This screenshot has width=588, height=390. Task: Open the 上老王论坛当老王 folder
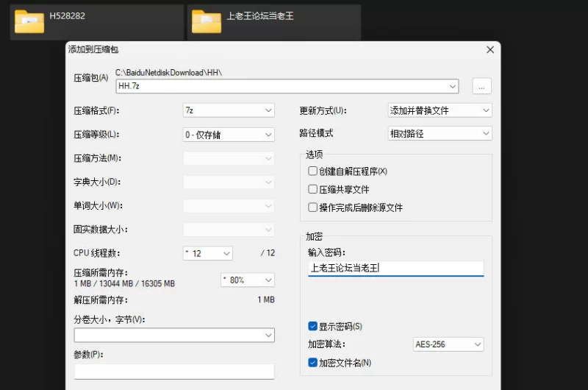coord(274,22)
